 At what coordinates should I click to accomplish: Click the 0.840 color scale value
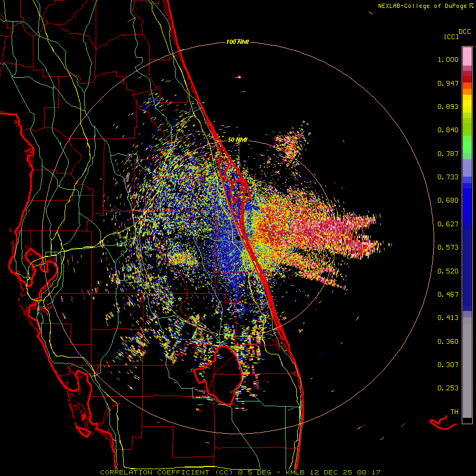(448, 130)
